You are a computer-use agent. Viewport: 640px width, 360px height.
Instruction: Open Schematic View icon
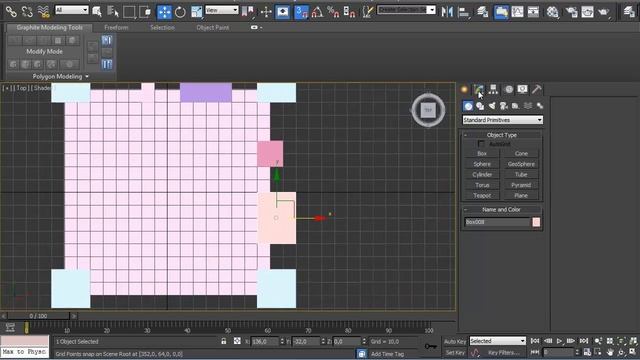pos(533,12)
